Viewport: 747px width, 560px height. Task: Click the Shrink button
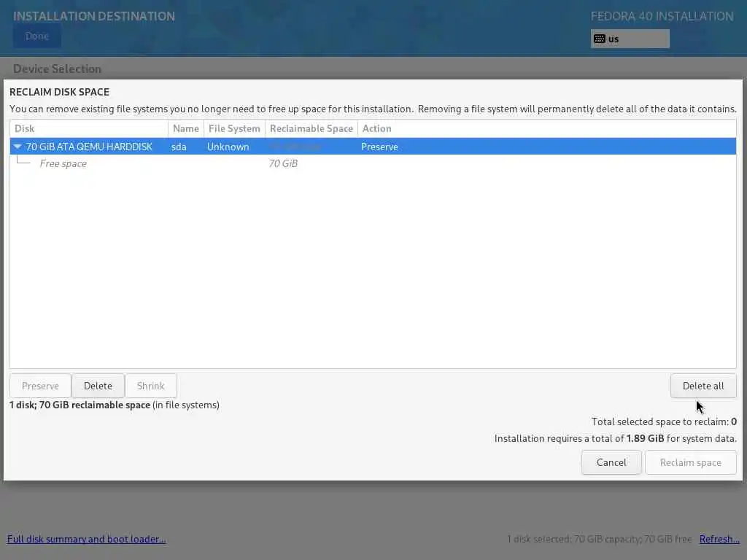pos(151,386)
